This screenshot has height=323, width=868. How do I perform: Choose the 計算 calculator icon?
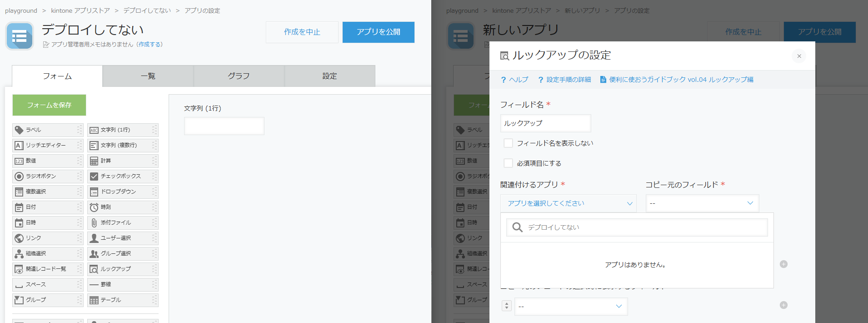click(94, 161)
